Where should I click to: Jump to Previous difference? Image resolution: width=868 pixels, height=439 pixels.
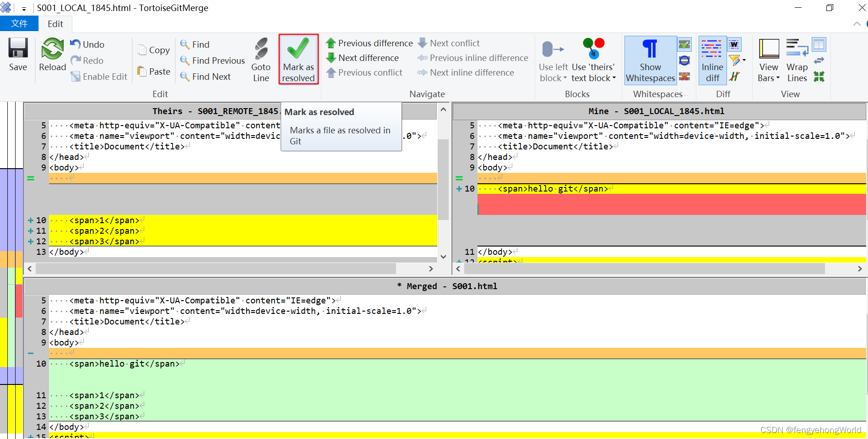point(369,43)
